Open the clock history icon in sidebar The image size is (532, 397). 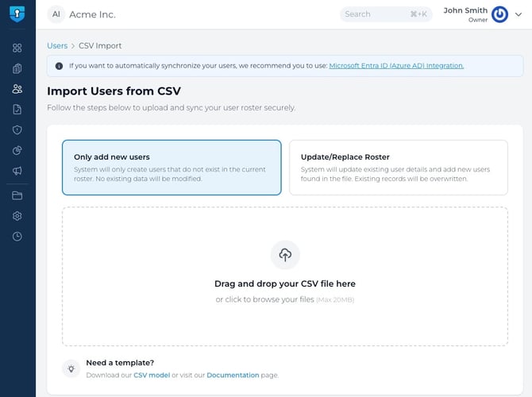[x=17, y=237]
